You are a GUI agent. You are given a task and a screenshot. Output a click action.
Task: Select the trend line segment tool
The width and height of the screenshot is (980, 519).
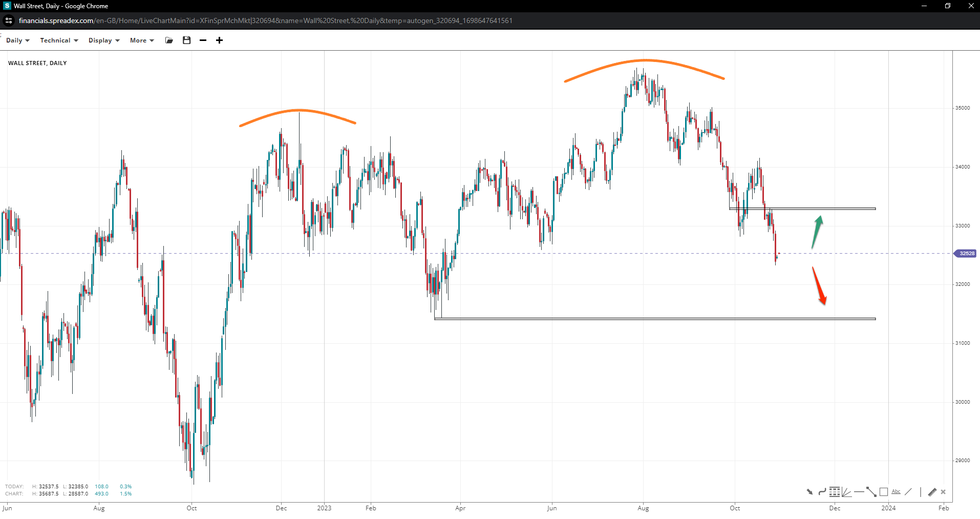871,492
